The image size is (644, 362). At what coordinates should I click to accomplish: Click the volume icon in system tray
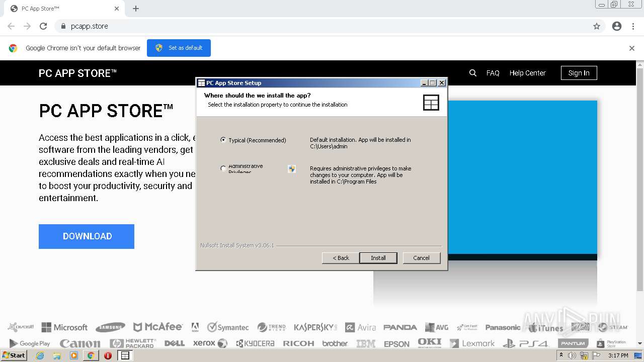(572, 355)
